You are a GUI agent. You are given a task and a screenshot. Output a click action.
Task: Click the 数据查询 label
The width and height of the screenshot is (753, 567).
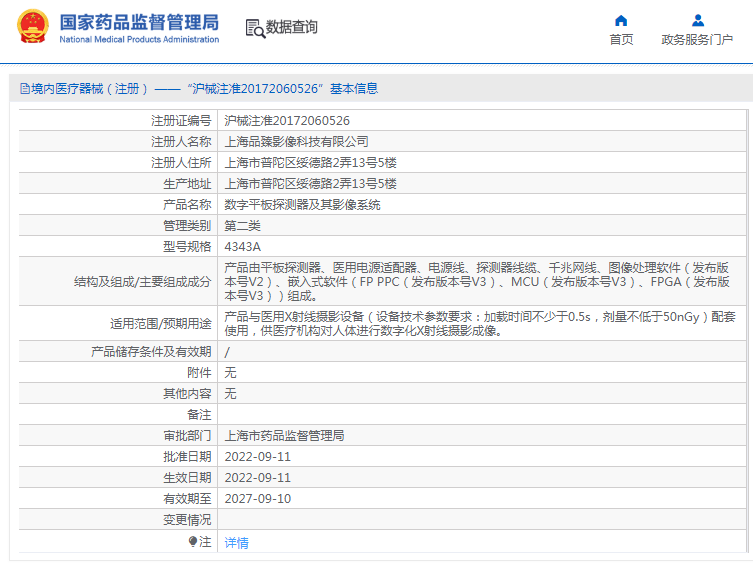pos(291,27)
